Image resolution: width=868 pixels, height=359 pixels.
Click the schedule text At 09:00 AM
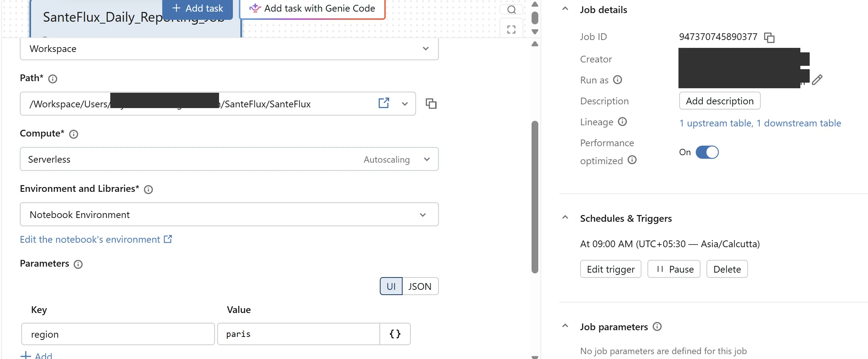pyautogui.click(x=670, y=244)
